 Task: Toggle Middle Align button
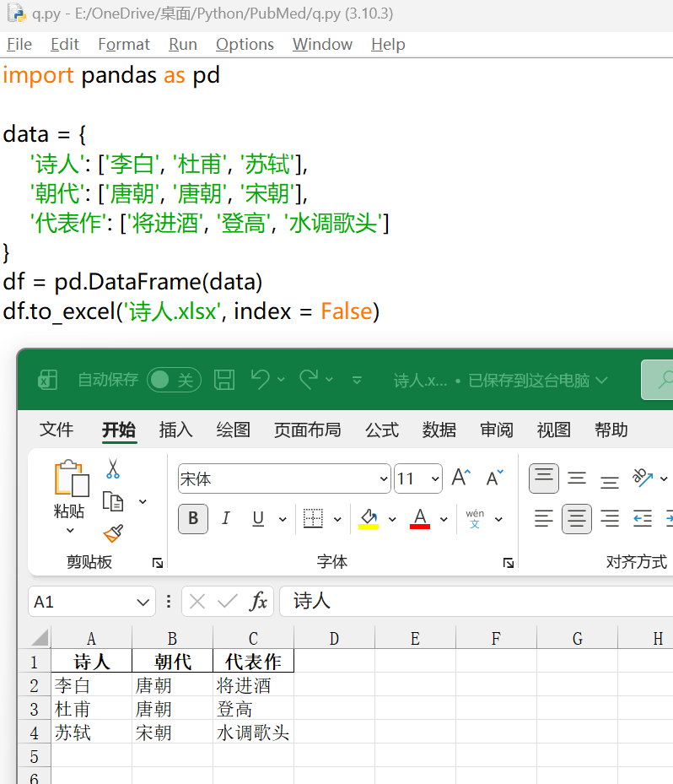577,479
